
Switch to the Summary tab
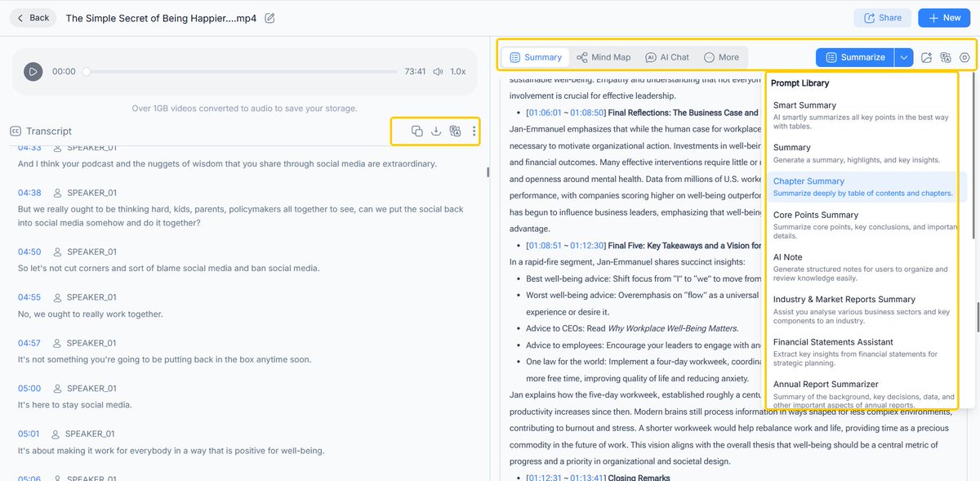(x=536, y=57)
